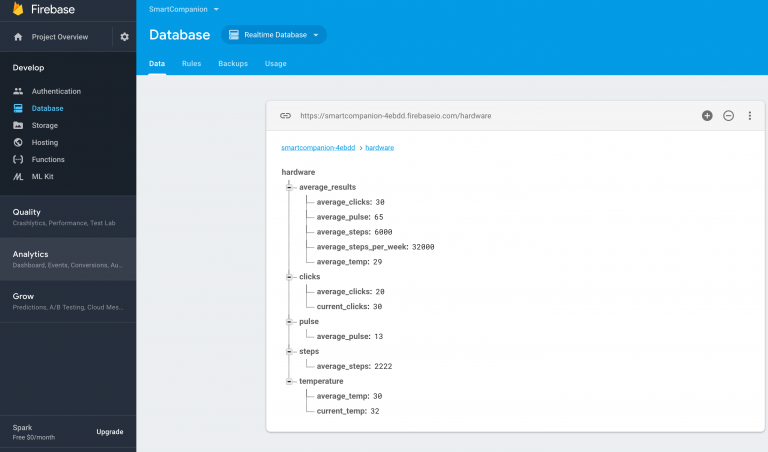Click average_temp: 30 under temperature
Screen dimensions: 768x452
[349, 396]
